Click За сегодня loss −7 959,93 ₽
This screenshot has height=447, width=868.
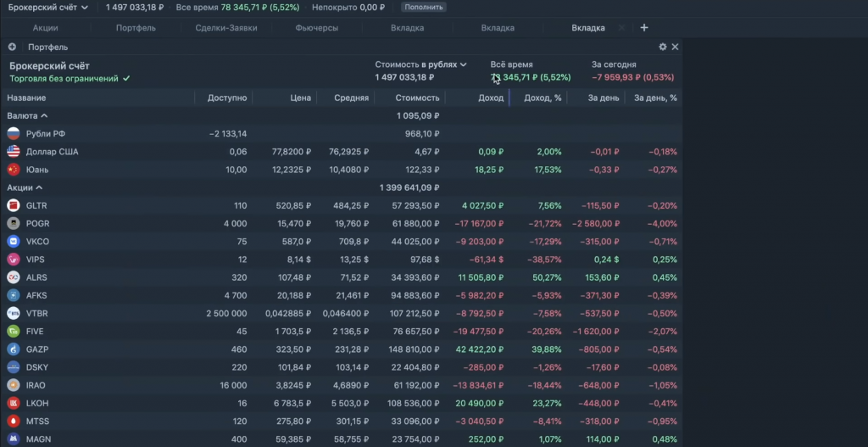pyautogui.click(x=632, y=77)
